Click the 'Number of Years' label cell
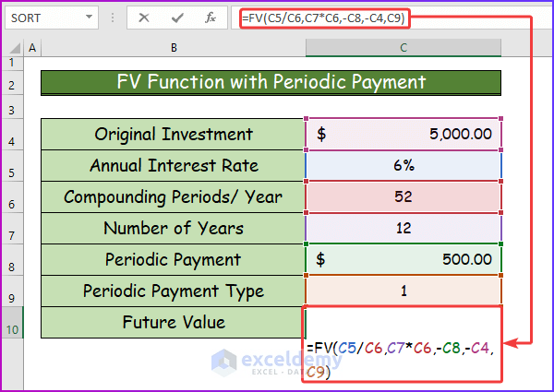The image size is (554, 392). [174, 229]
